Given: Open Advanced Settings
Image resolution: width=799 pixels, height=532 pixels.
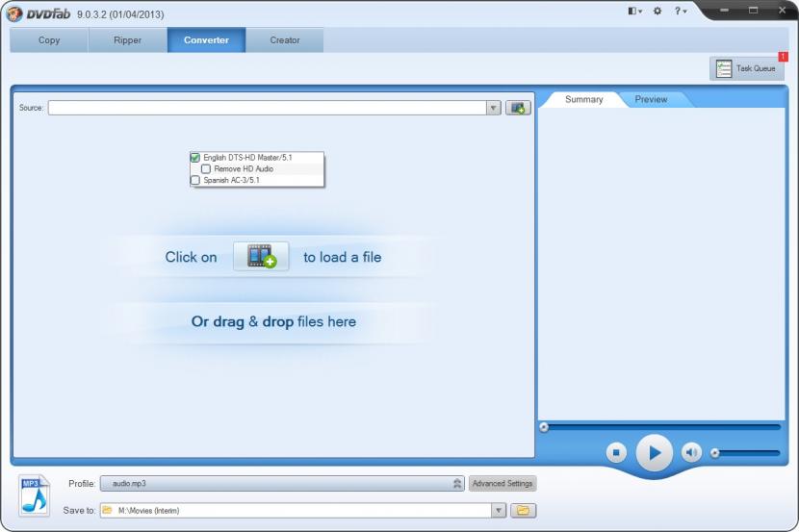Looking at the screenshot, I should 503,483.
